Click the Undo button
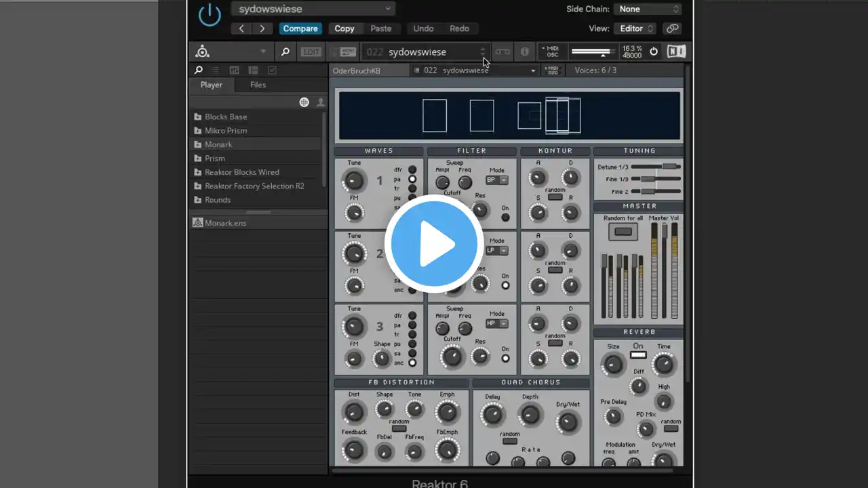868x488 pixels. (423, 28)
